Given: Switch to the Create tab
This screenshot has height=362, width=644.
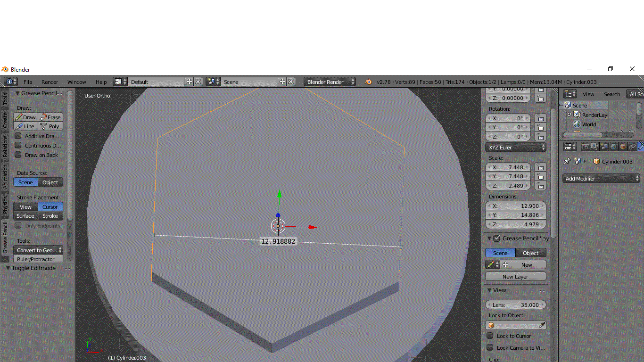Looking at the screenshot, I should click(x=5, y=120).
